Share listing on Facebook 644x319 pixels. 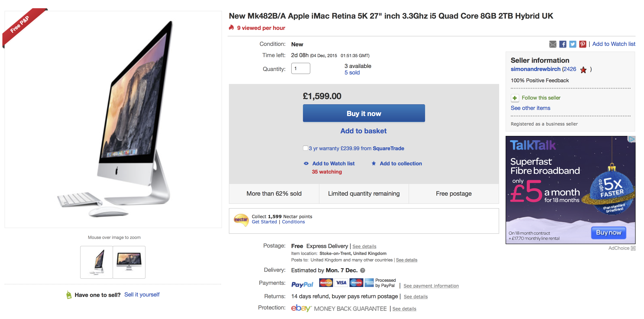tap(563, 44)
